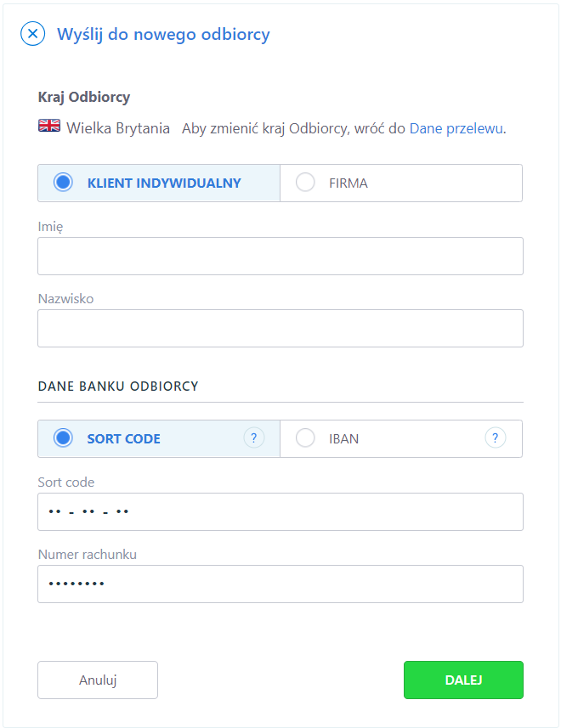The height and width of the screenshot is (728, 561).
Task: Open the Sort code help question mark
Action: pos(254,437)
